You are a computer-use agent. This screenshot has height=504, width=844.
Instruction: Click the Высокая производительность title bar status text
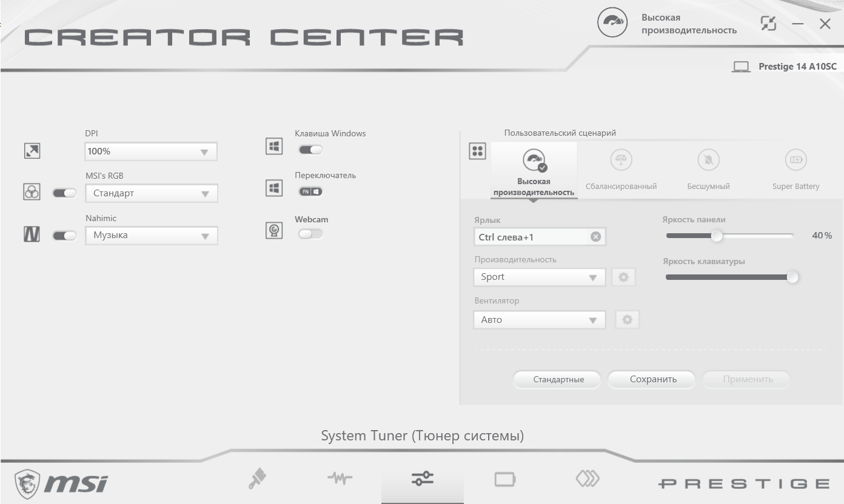(x=689, y=24)
